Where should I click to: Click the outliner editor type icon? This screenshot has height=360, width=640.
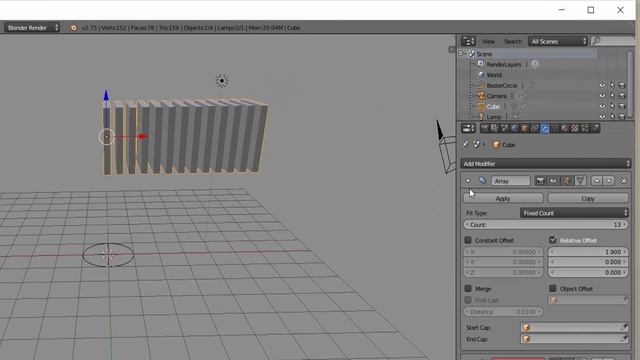coord(468,41)
